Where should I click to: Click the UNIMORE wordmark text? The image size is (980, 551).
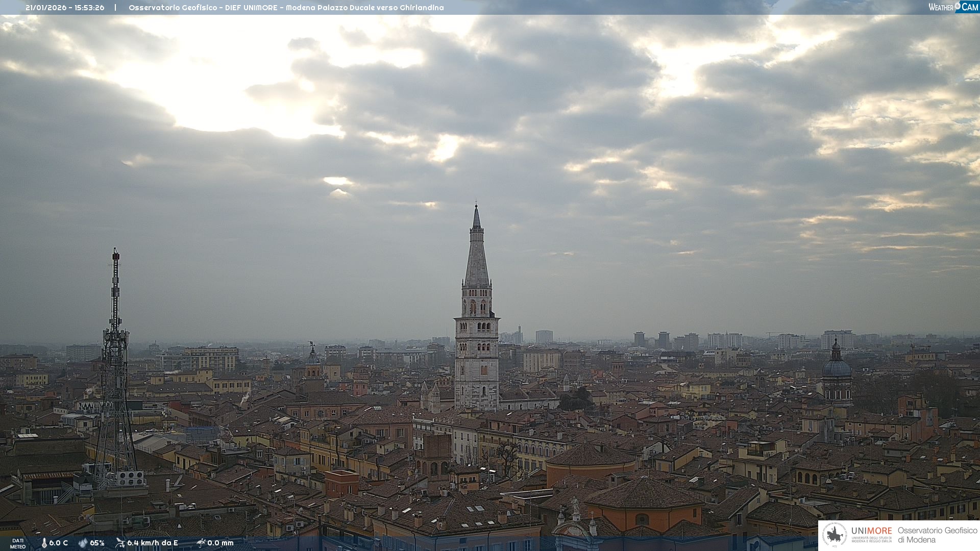[871, 531]
